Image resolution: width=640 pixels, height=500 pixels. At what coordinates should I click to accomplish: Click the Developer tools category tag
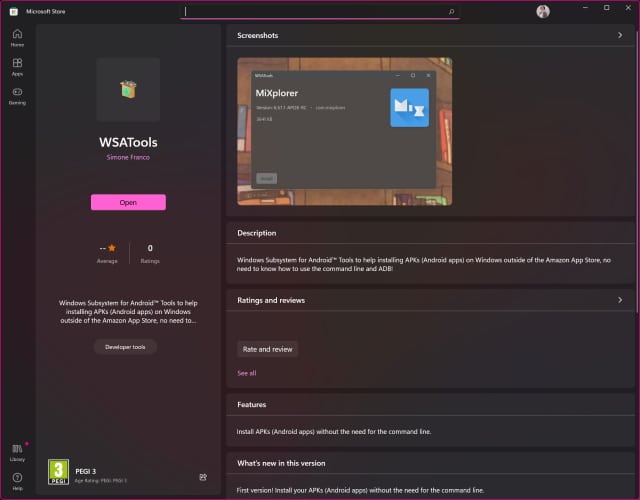[125, 347]
